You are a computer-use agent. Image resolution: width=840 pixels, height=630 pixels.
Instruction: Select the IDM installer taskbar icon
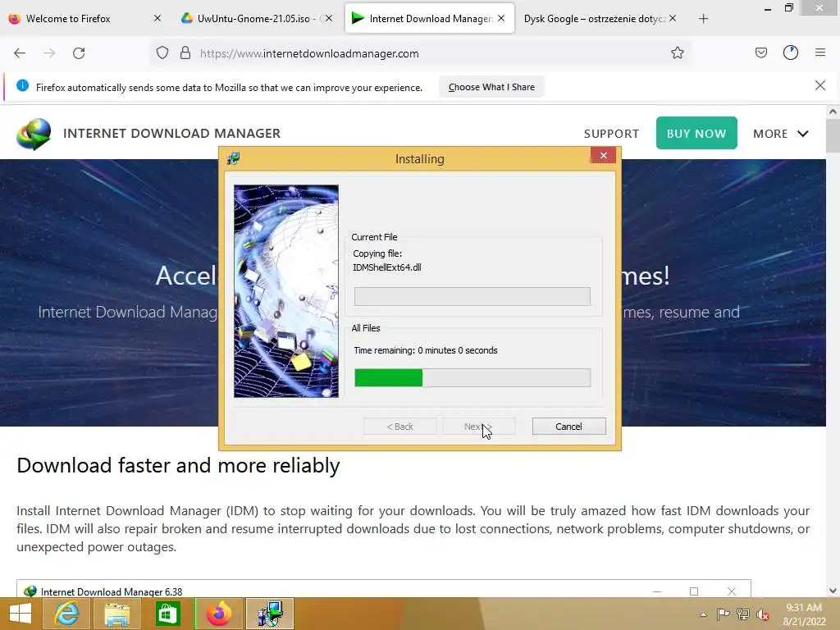(269, 614)
